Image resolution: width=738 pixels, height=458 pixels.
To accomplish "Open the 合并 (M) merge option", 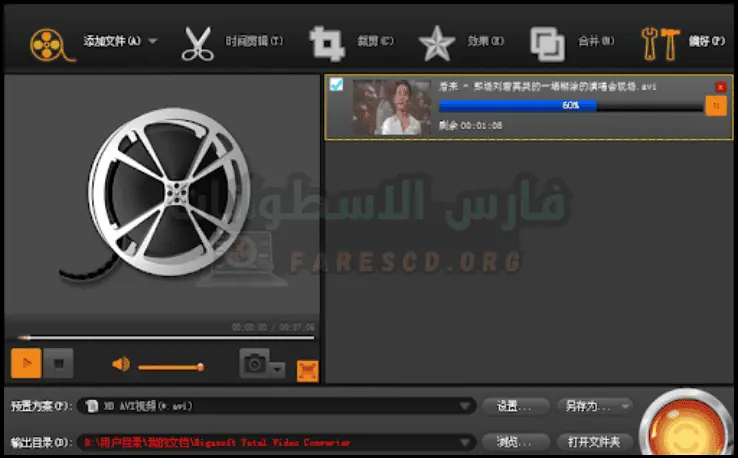I will [596, 41].
